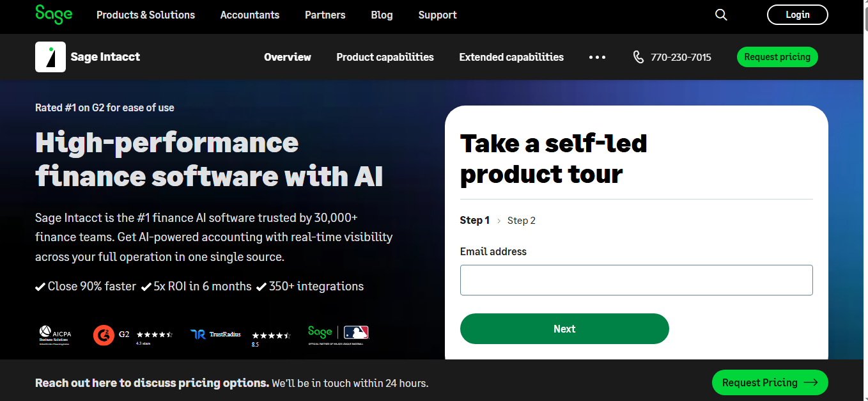Viewport: 868px width, 401px height.
Task: Click Request Pricing with the arrow
Action: point(770,382)
